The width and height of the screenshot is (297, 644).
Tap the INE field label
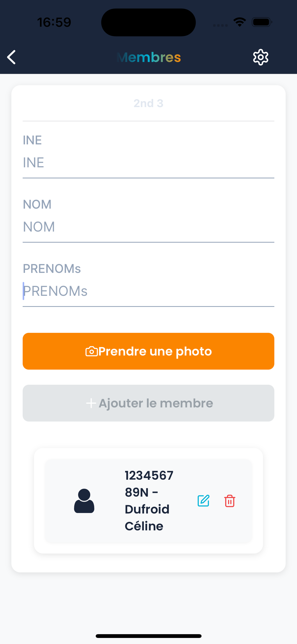tap(32, 140)
